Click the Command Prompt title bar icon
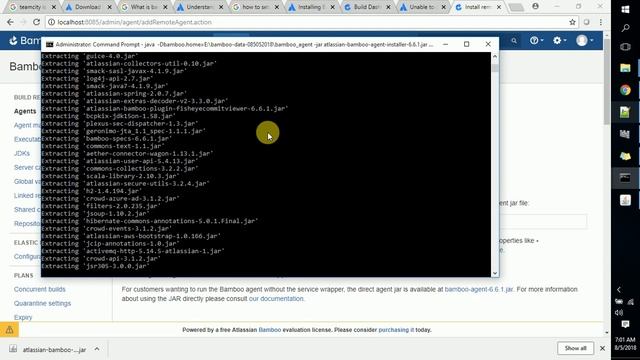This screenshot has width=640, height=360. [49, 44]
